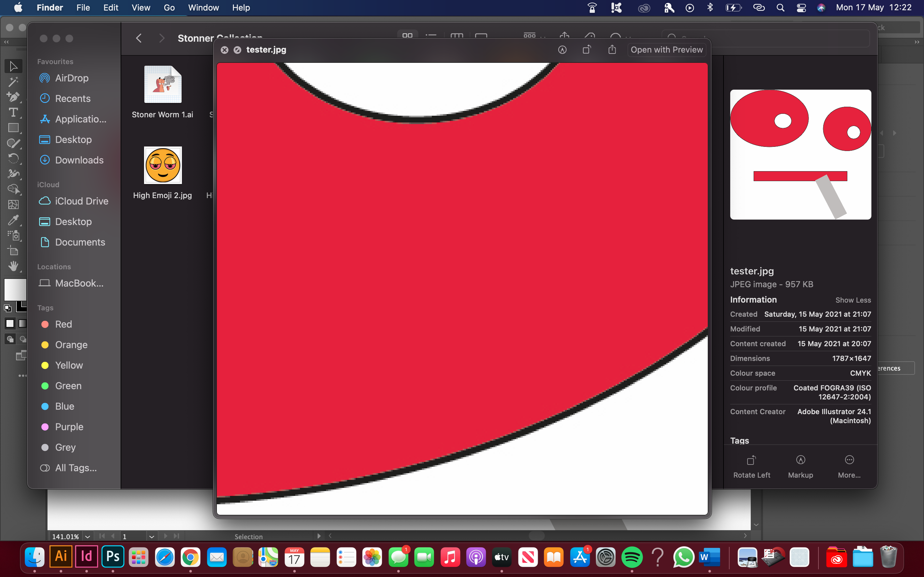Expand the overflow chevron in Finder toolbar
The width and height of the screenshot is (924, 577).
(x=918, y=42)
